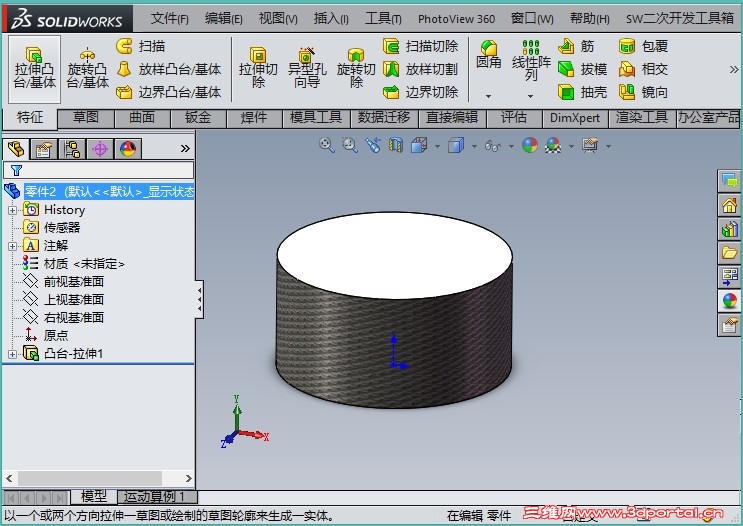Toggle the Section View icon

396,145
